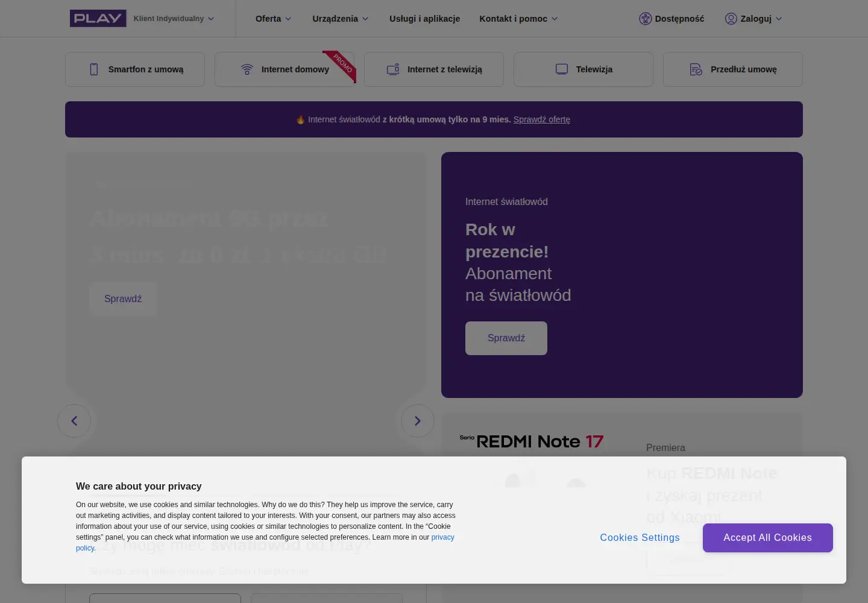This screenshot has height=603, width=868.
Task: Expand the Zaloguj dropdown
Action: click(x=753, y=19)
